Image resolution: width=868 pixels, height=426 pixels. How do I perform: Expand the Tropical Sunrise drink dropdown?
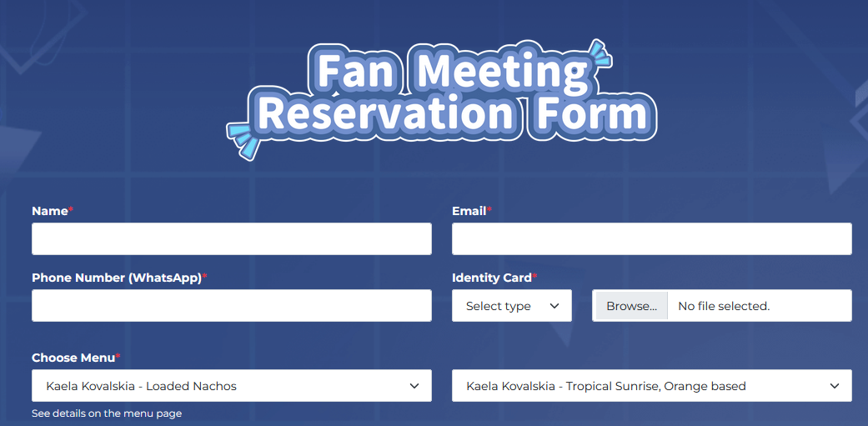point(651,386)
